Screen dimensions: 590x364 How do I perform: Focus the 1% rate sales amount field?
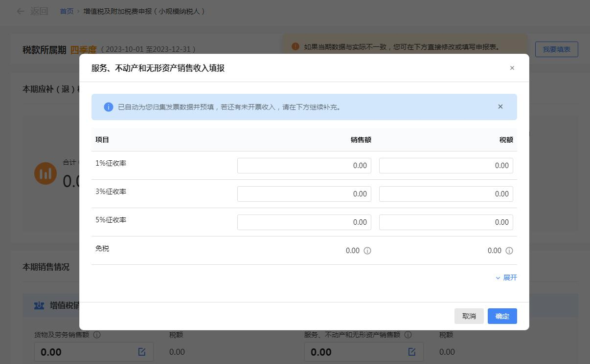point(304,166)
